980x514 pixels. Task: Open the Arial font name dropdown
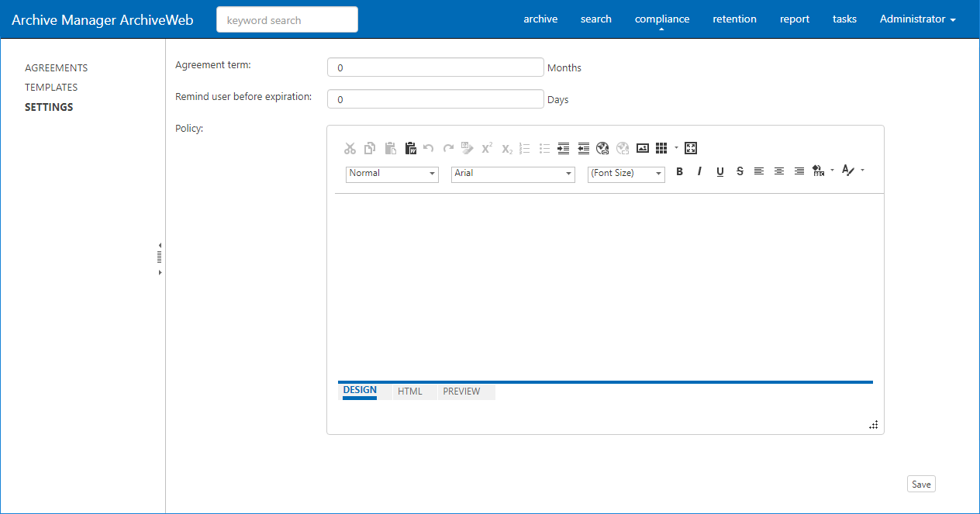[x=512, y=174]
